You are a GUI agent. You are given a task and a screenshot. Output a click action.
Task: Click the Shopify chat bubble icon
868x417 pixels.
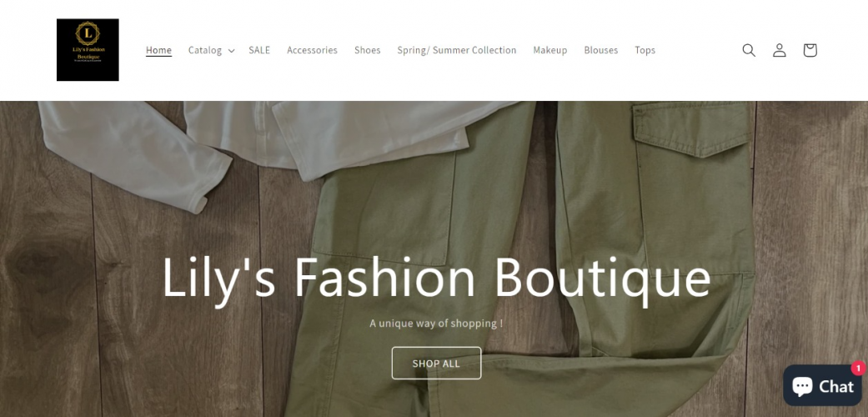802,386
